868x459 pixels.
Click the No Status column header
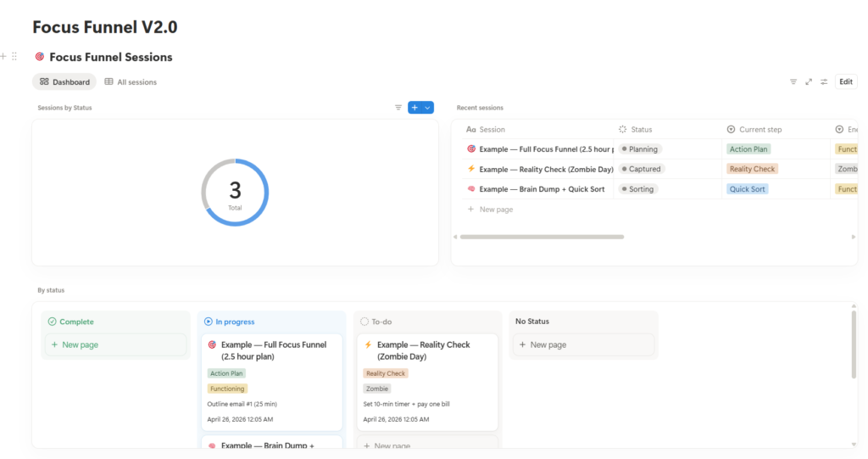532,321
